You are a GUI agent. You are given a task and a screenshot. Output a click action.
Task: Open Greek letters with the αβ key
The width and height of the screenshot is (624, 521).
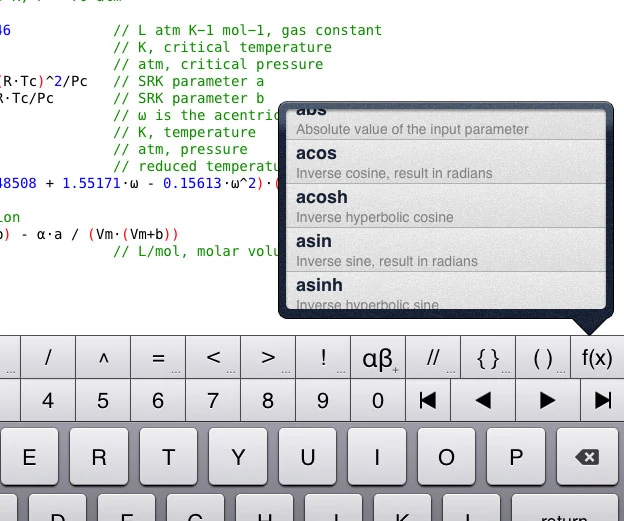(378, 357)
